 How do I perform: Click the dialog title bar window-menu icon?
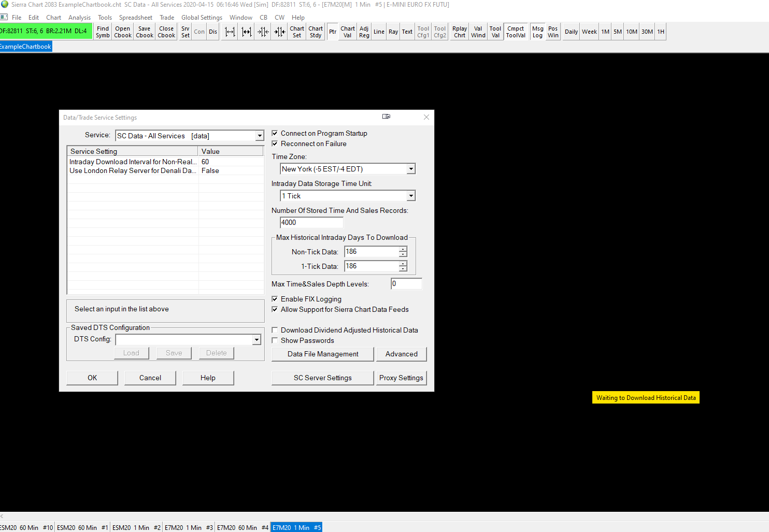point(386,117)
